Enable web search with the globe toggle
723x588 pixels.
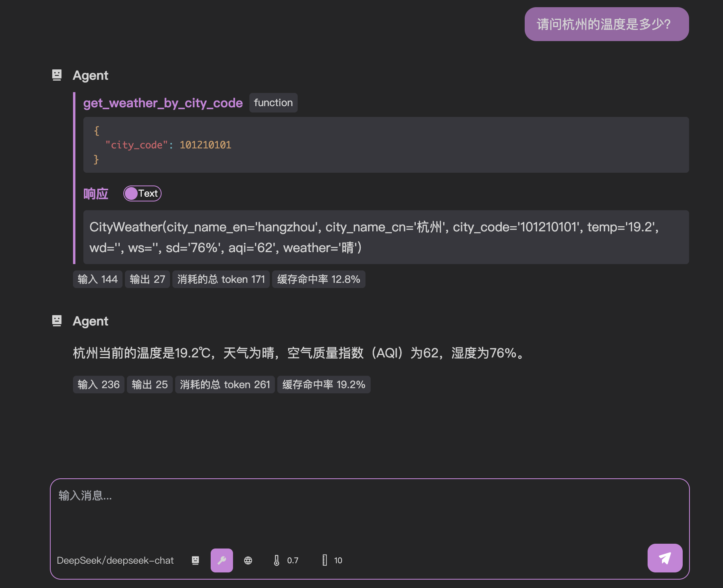[248, 560]
